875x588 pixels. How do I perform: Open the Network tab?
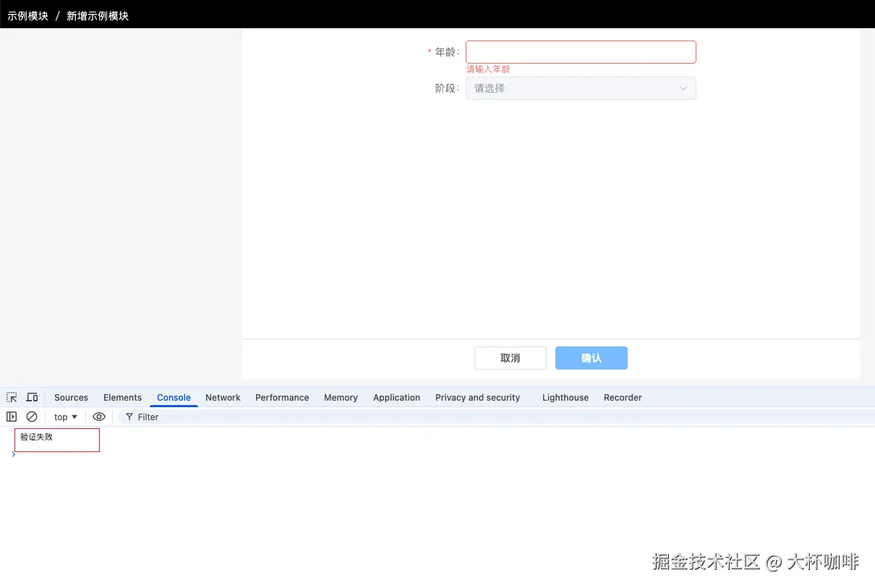[223, 397]
